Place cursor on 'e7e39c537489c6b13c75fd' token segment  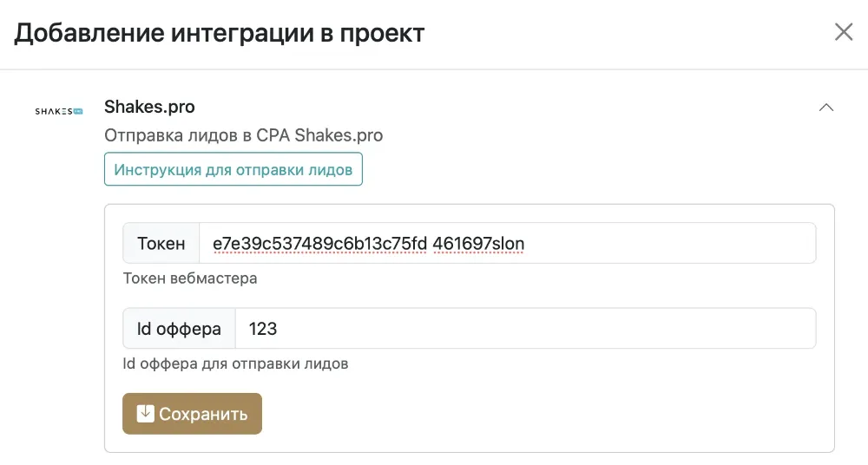pos(319,244)
